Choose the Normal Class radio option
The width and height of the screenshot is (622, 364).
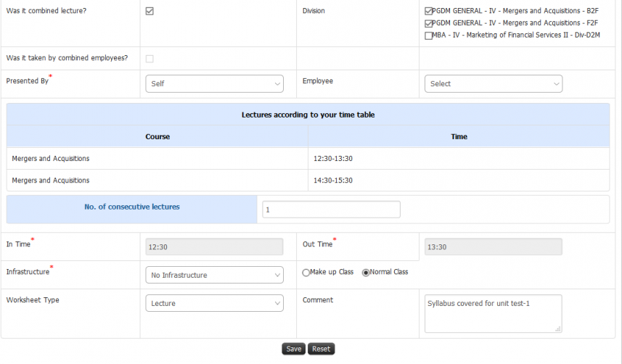366,273
